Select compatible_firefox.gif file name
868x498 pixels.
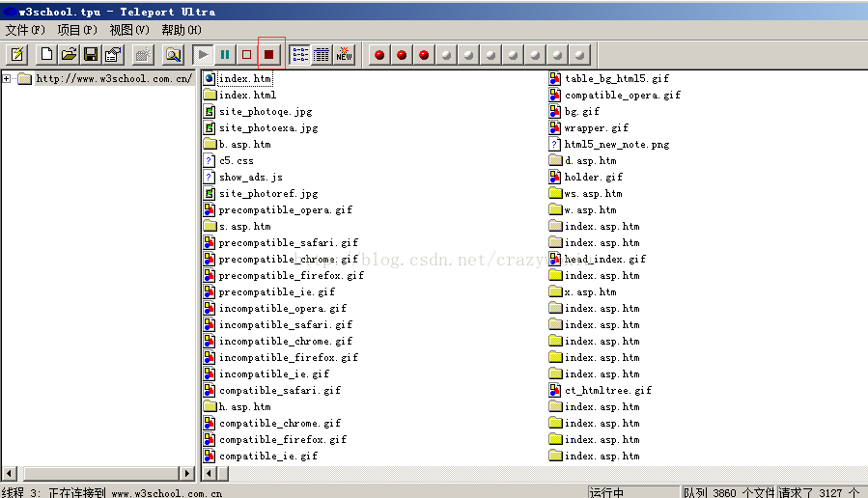point(283,439)
